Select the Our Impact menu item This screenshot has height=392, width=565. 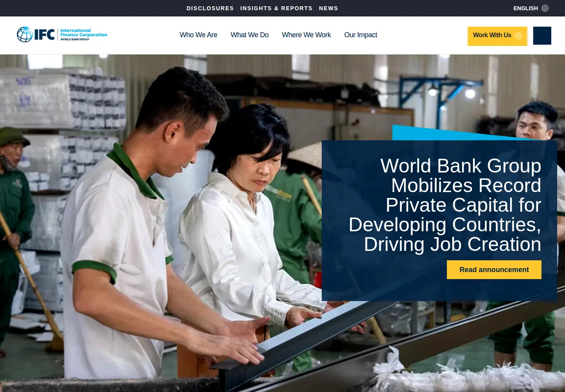361,35
